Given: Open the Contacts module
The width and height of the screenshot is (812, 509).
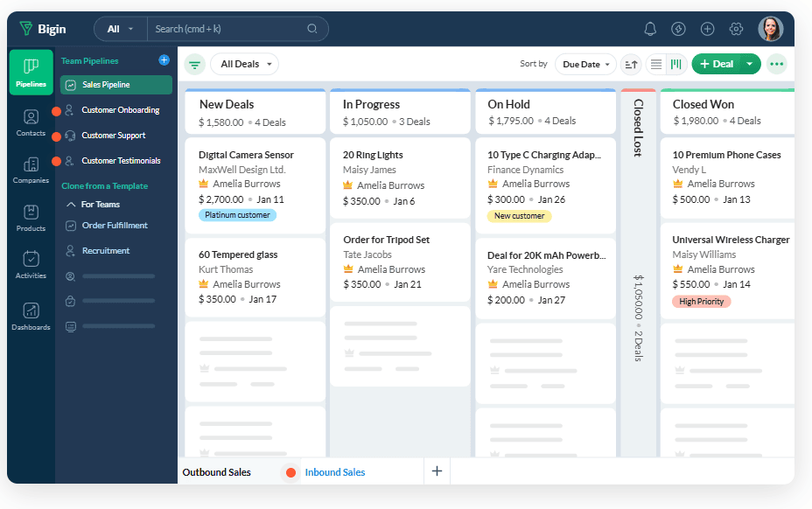Looking at the screenshot, I should (x=31, y=122).
